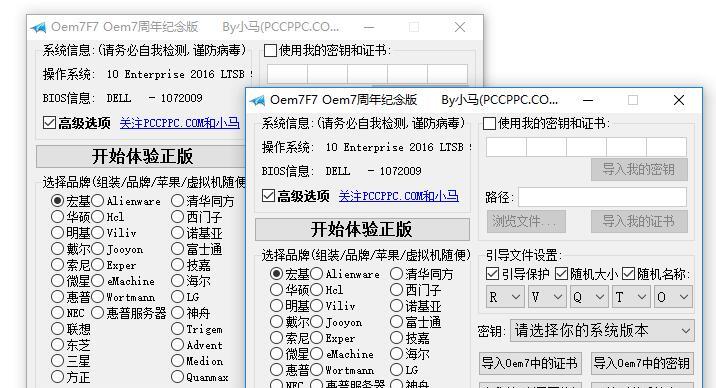Uncheck 高级选项 in the front window

(x=268, y=196)
